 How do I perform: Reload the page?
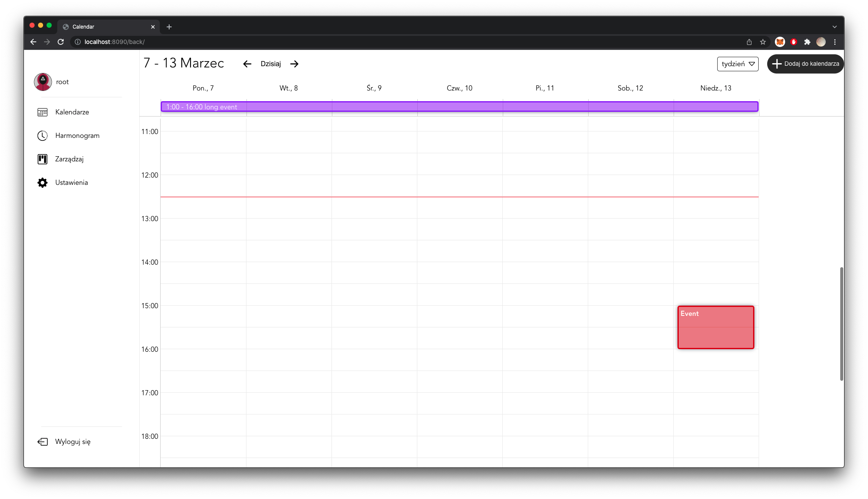click(61, 42)
